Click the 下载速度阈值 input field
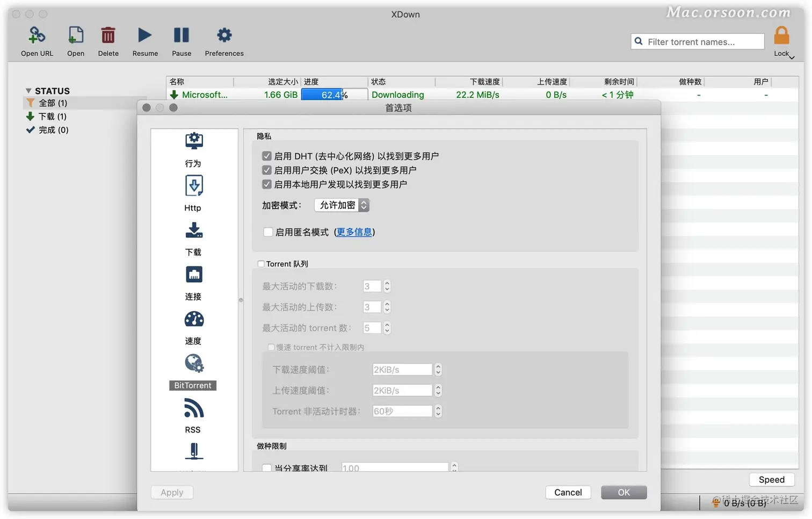The height and width of the screenshot is (519, 812). [402, 370]
